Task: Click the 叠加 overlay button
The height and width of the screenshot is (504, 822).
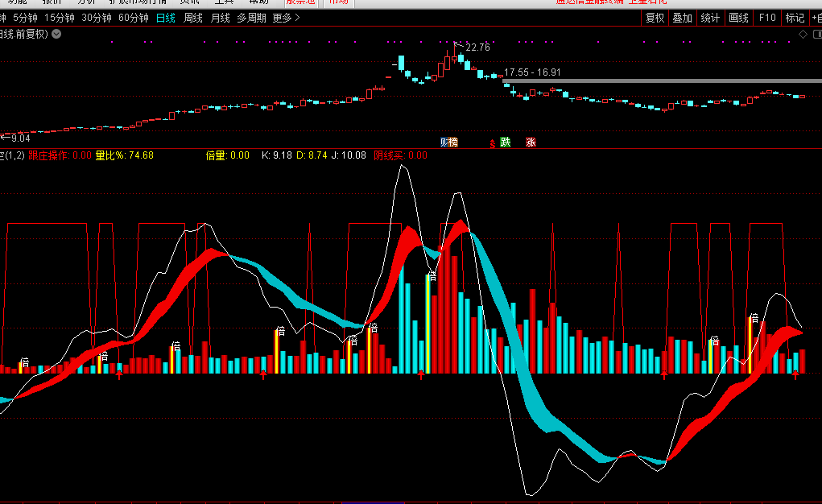Action: coord(682,18)
